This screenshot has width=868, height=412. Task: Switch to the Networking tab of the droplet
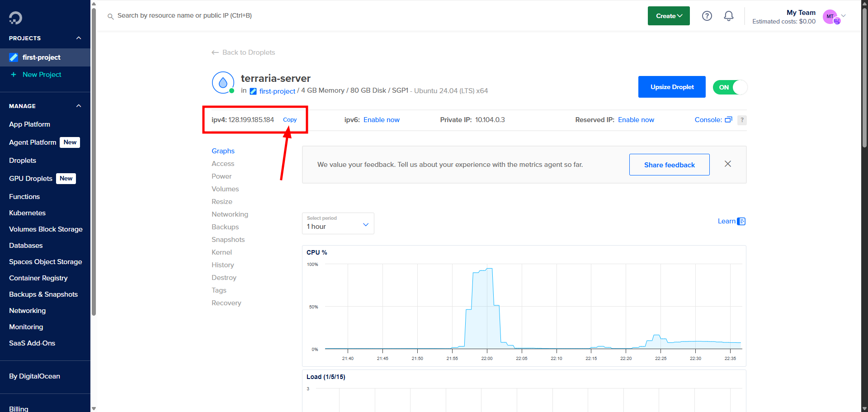pyautogui.click(x=230, y=214)
